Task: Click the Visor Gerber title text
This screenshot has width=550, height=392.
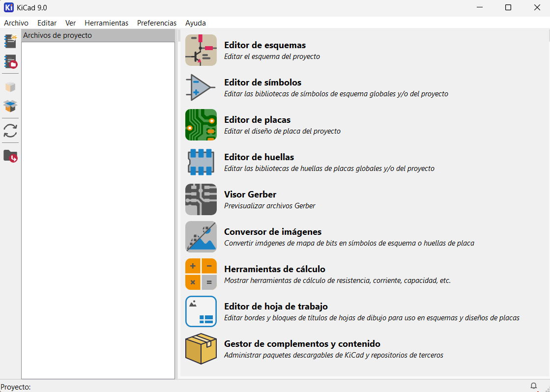Action: coord(250,195)
